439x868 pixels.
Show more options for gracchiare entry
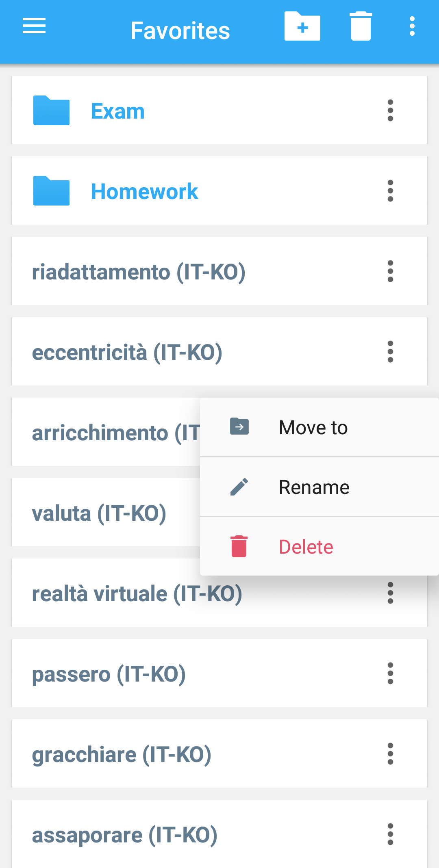click(390, 754)
